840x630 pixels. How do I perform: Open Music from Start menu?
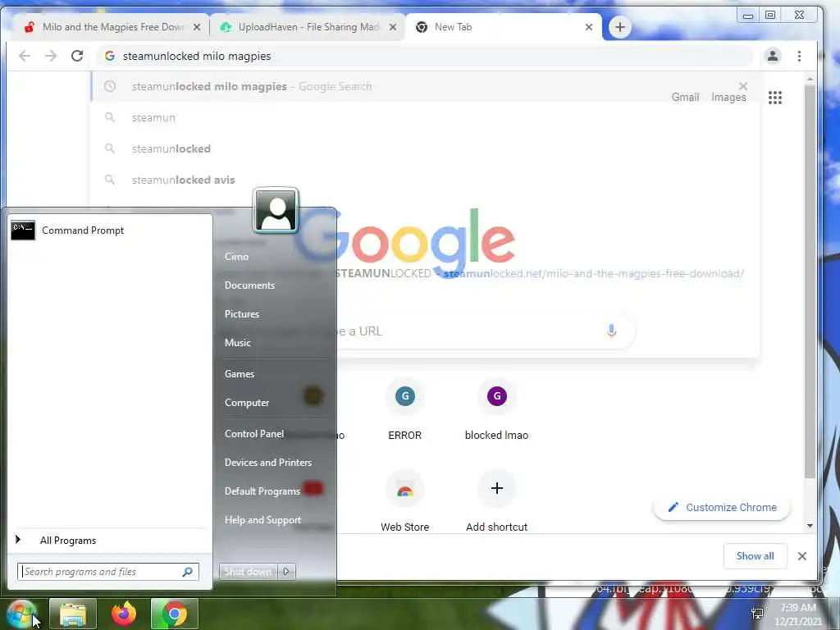tap(237, 343)
